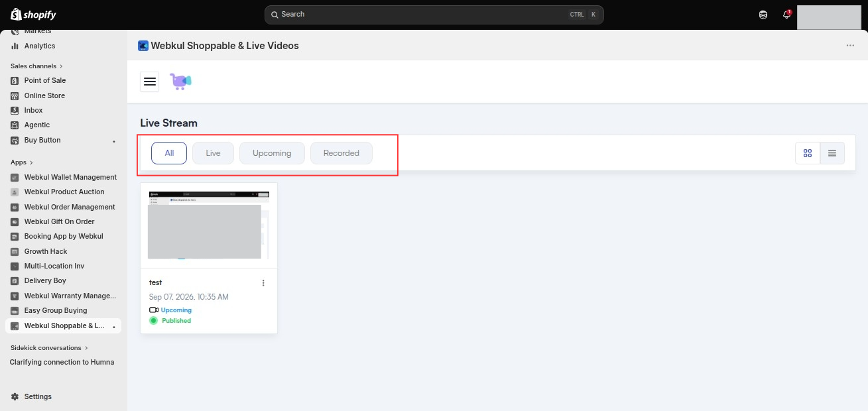Image resolution: width=868 pixels, height=411 pixels.
Task: Click the Growth Hack app icon
Action: (x=15, y=251)
